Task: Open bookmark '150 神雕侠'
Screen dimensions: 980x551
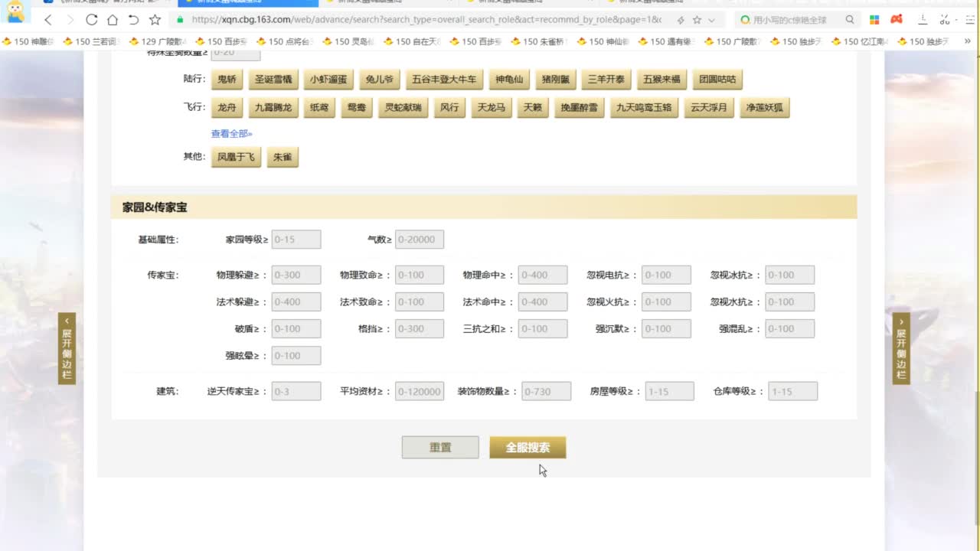Action: coord(29,41)
